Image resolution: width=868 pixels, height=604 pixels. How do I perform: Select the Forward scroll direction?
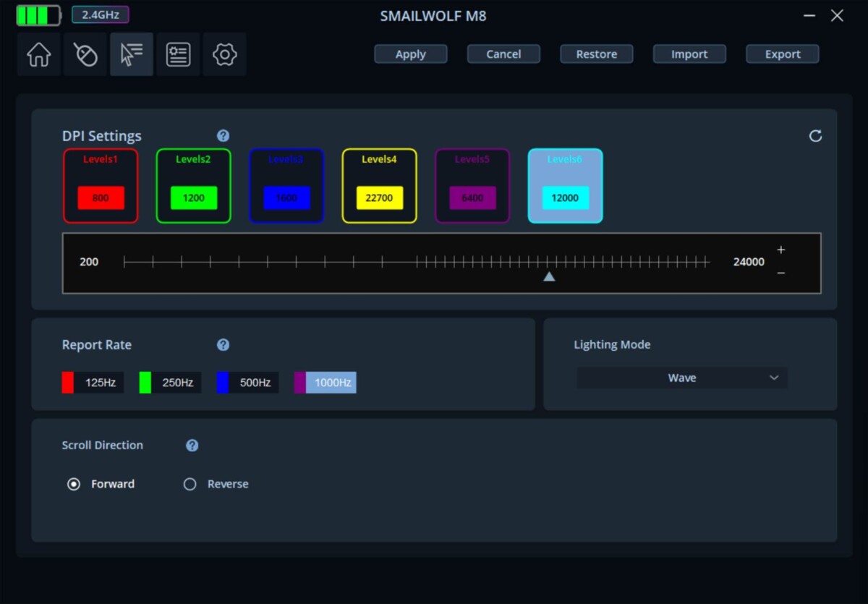pos(74,485)
